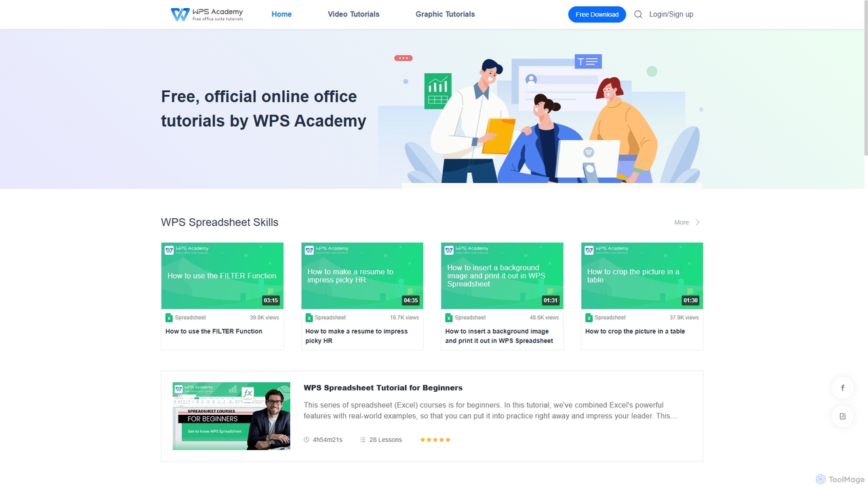Viewport: 868px width, 488px height.
Task: Click the WPS Academy logo
Action: [207, 14]
